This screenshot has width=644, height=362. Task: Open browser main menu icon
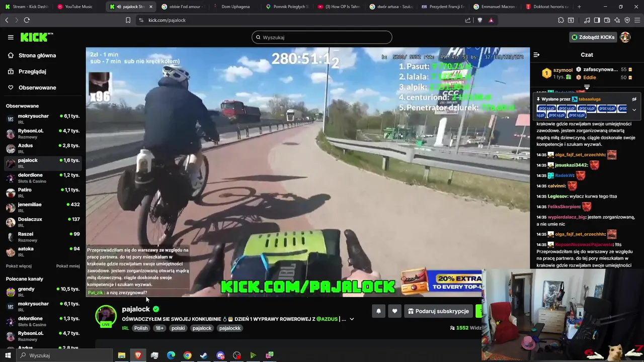point(637,20)
